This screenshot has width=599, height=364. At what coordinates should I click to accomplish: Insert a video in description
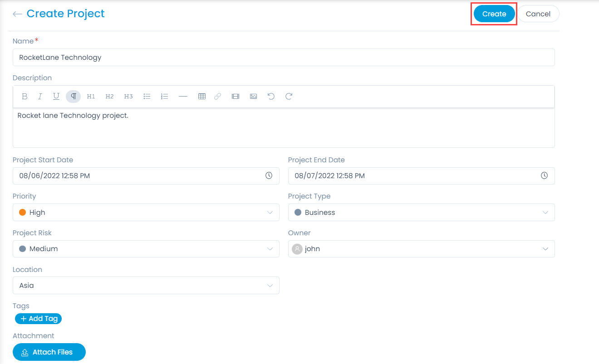pos(235,96)
